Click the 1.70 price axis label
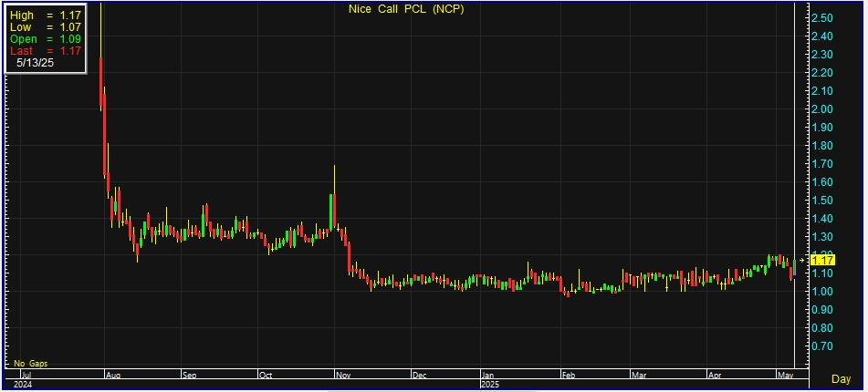 [822, 164]
